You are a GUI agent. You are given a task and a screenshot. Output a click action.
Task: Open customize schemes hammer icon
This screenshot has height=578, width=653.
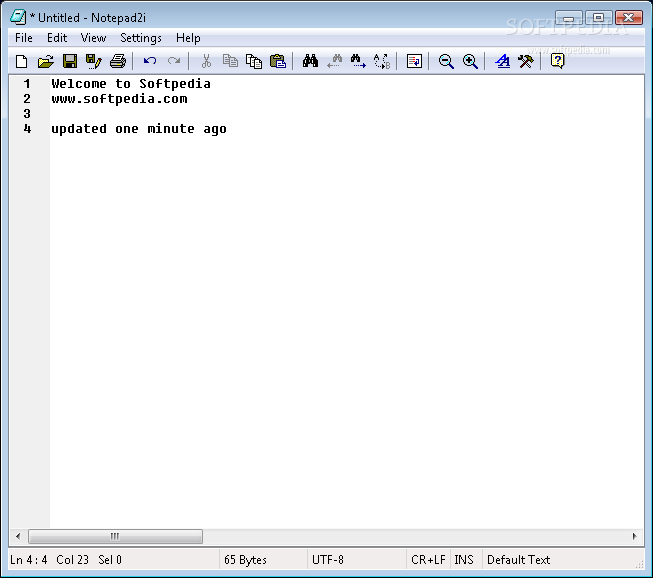coord(526,62)
